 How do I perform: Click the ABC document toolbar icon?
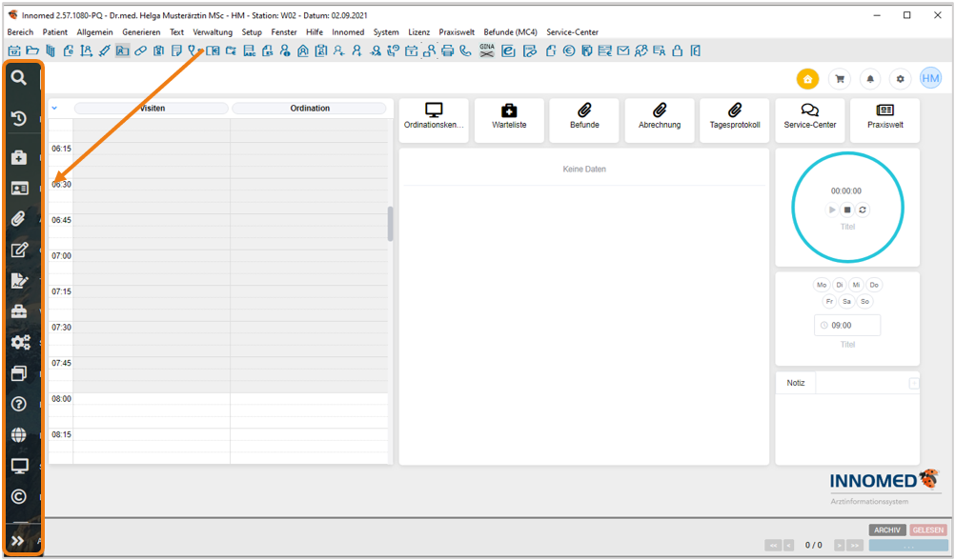pos(249,51)
